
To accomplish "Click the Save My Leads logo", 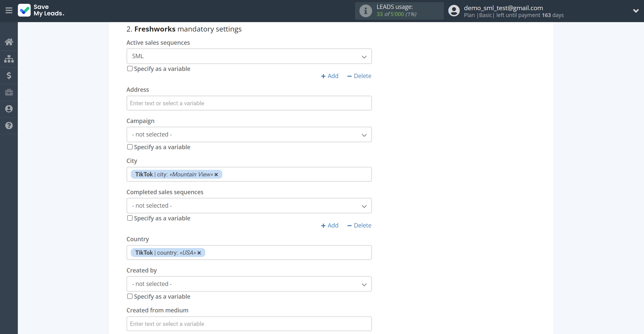I will click(x=41, y=10).
